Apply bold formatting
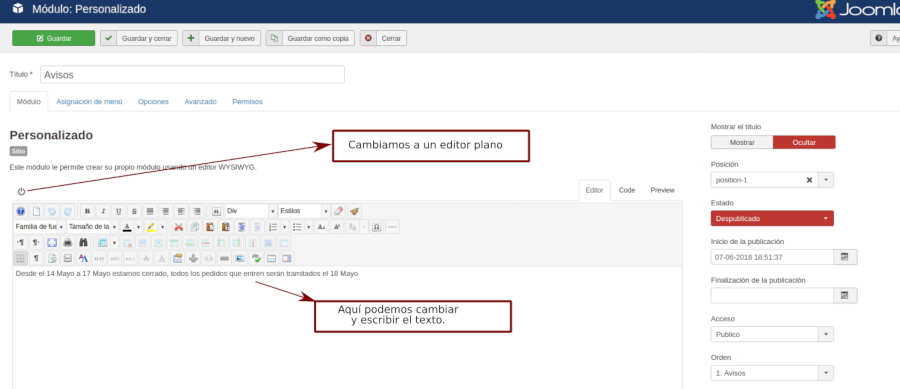 coord(87,211)
